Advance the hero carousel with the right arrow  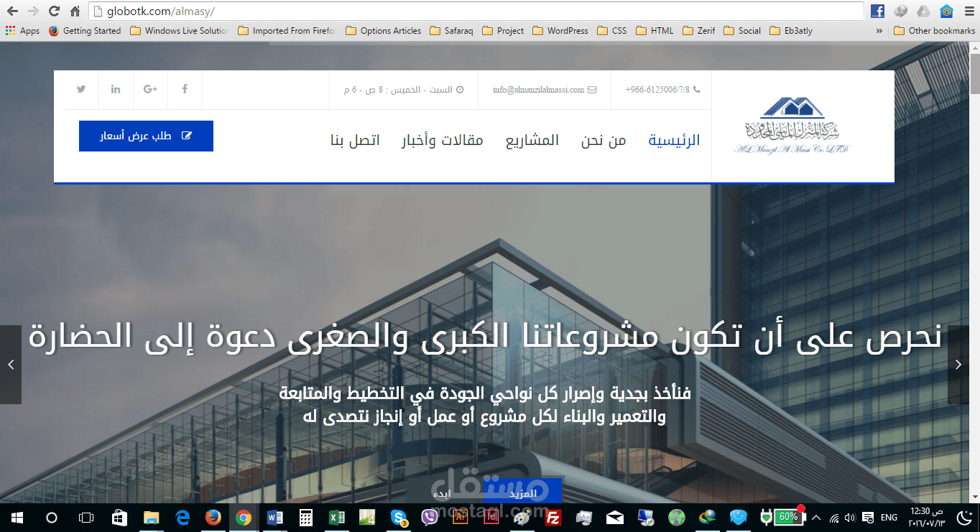click(x=958, y=365)
